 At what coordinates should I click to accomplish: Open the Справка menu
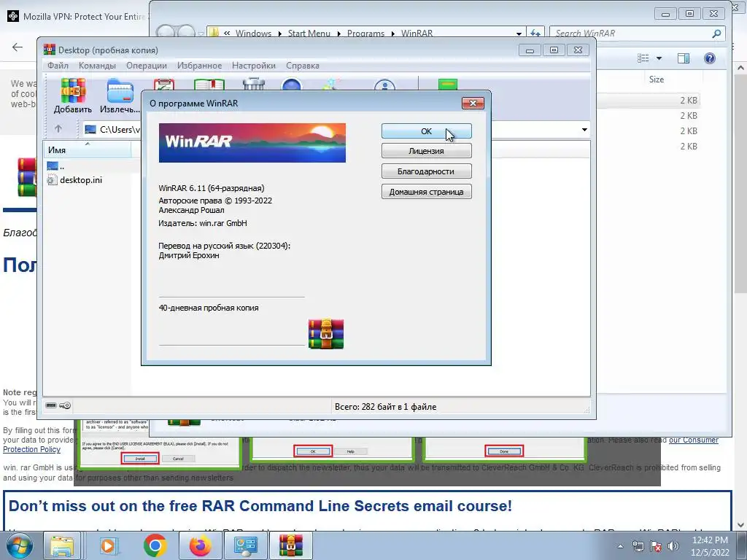(303, 66)
